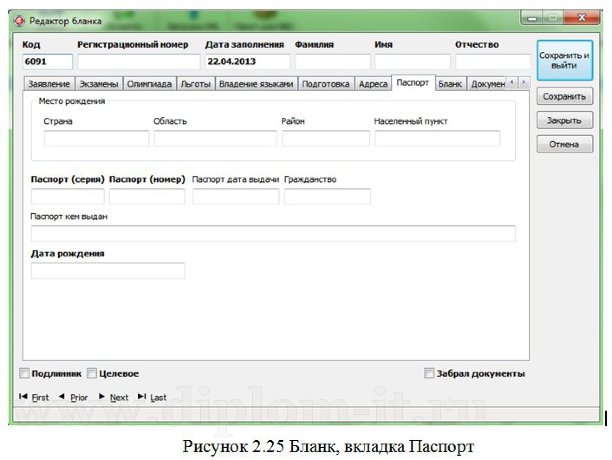
Task: Focus the Населенный пункт field
Action: pos(437,139)
